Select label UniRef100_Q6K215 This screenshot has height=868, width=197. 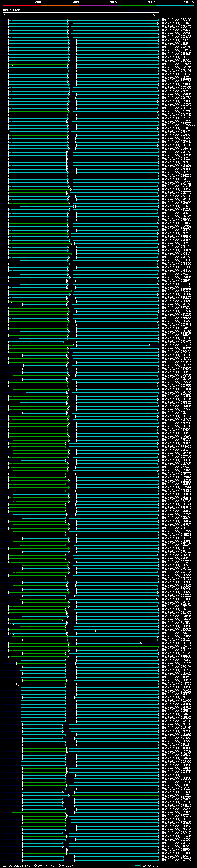177,78
